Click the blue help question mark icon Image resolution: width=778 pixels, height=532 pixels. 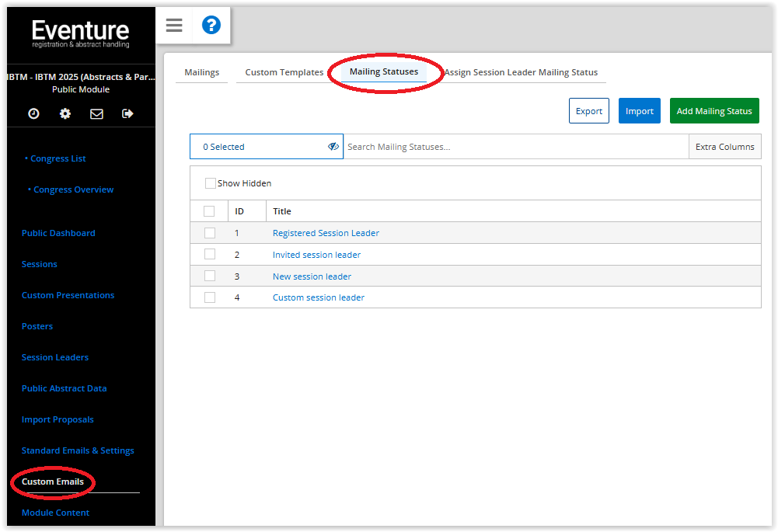(x=211, y=26)
